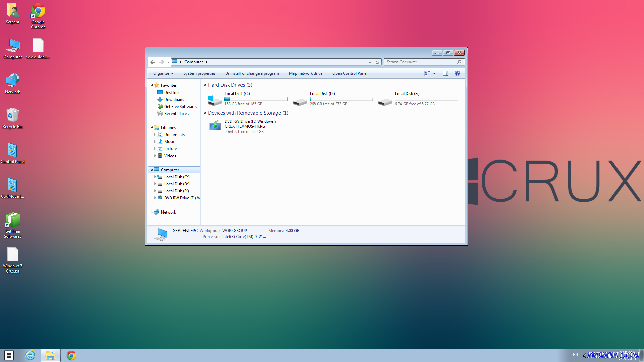Select Local Disk (E:) drive in main pane
This screenshot has width=644, height=362.
point(418,99)
